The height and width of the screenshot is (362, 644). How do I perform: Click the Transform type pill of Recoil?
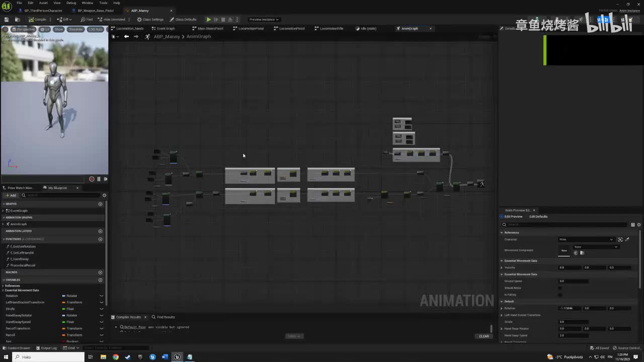tap(72, 335)
